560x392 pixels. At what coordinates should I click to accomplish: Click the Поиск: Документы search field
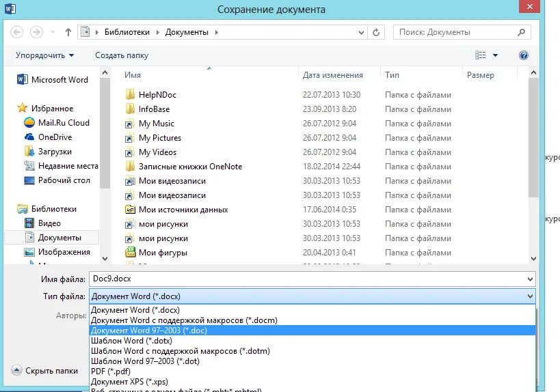pos(462,32)
